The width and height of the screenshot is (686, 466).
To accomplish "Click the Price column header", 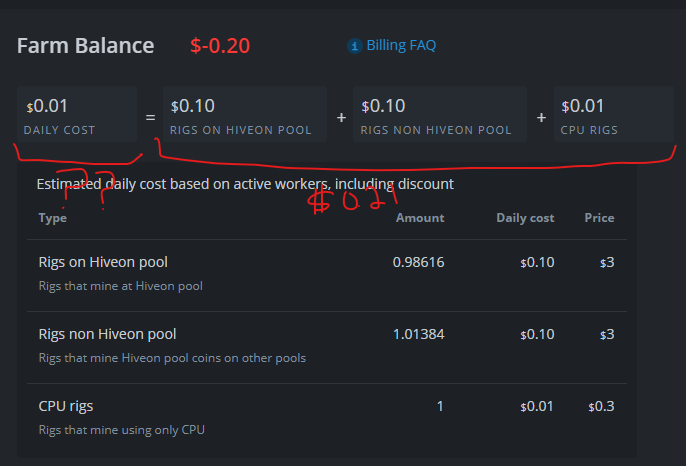I will 599,218.
